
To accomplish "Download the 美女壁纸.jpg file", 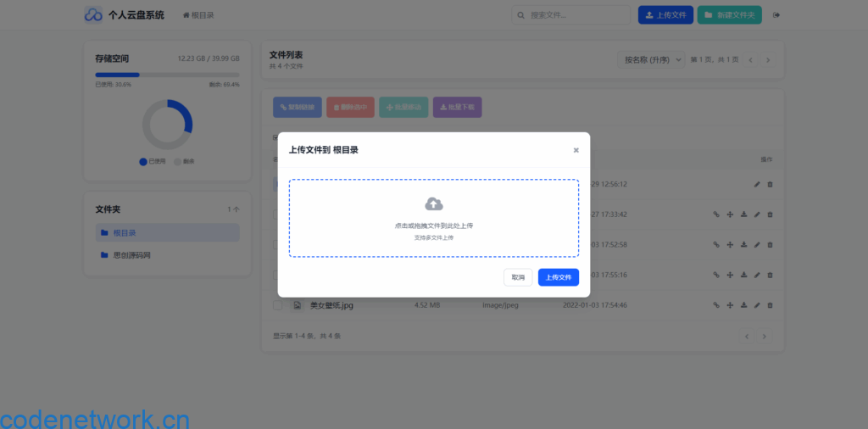I will point(743,305).
